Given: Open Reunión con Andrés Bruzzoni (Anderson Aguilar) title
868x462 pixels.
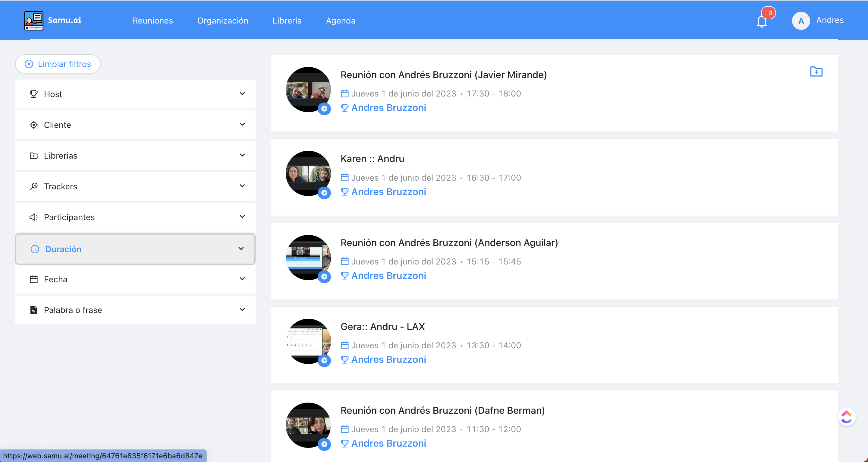Looking at the screenshot, I should 449,242.
